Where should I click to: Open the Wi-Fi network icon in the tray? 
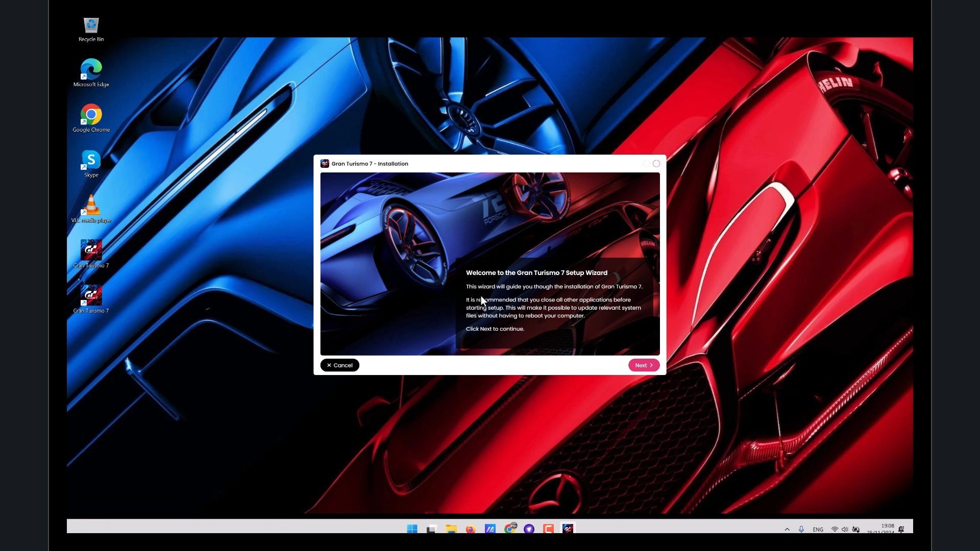(x=835, y=530)
